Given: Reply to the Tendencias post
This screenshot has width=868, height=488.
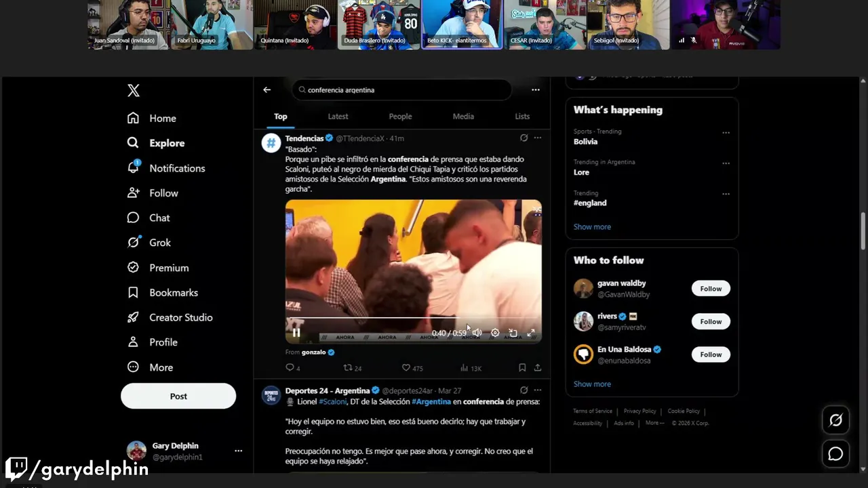Looking at the screenshot, I should pos(292,368).
